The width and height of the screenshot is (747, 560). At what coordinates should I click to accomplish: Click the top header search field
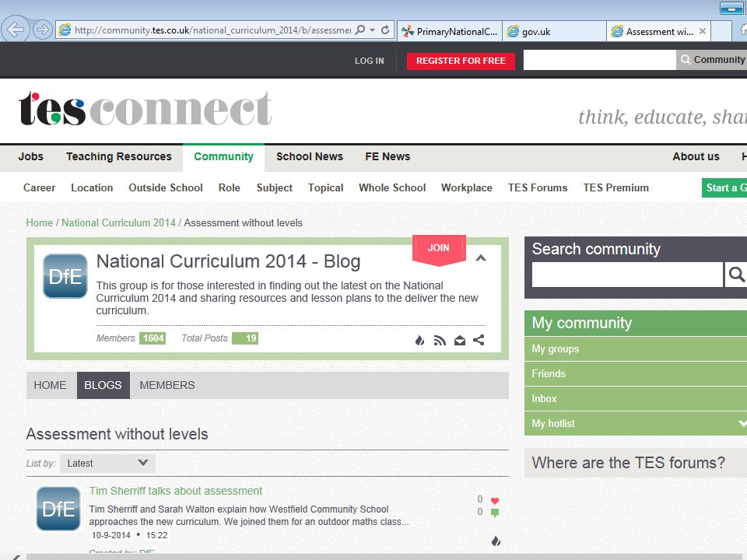click(x=599, y=60)
